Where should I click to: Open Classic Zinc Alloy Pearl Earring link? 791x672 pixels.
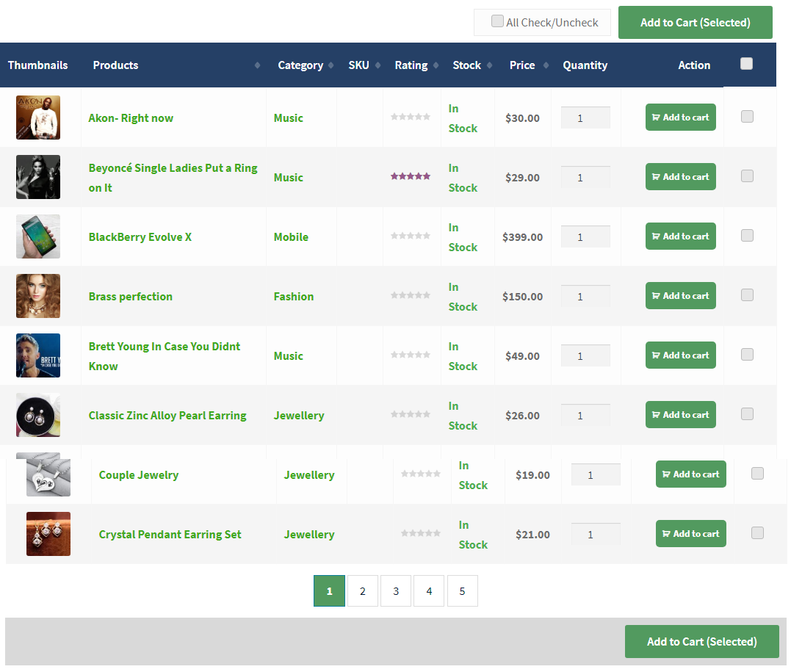[167, 416]
